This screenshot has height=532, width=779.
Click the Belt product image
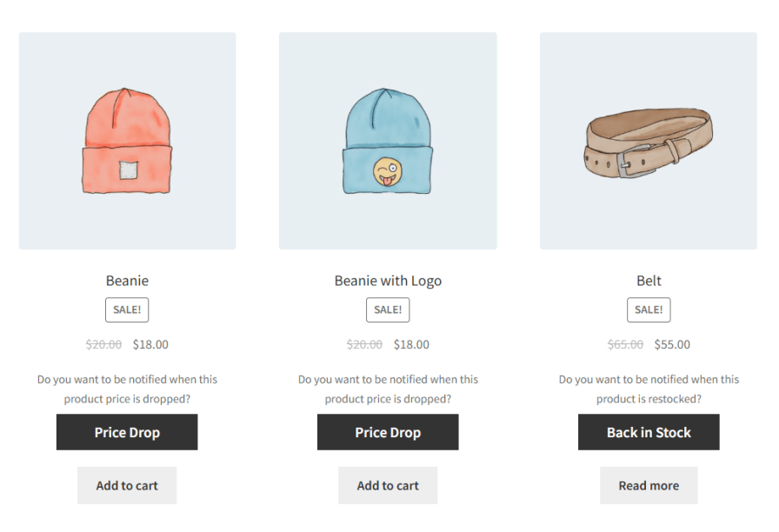click(649, 141)
